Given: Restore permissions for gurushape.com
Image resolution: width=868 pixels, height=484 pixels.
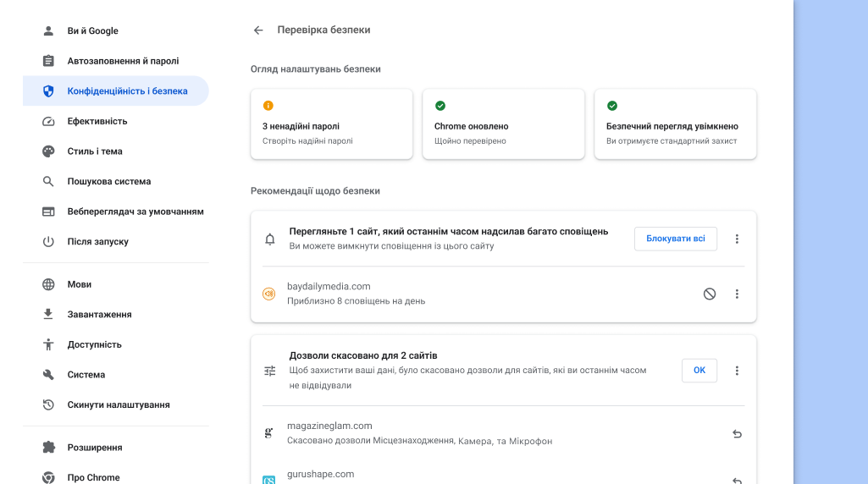Looking at the screenshot, I should point(737,481).
